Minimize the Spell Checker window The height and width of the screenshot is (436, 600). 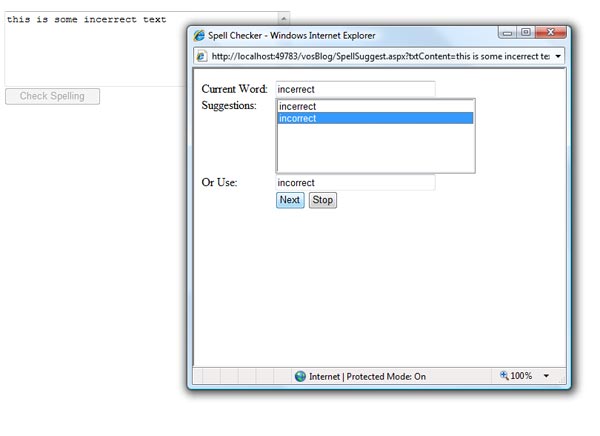coord(507,33)
